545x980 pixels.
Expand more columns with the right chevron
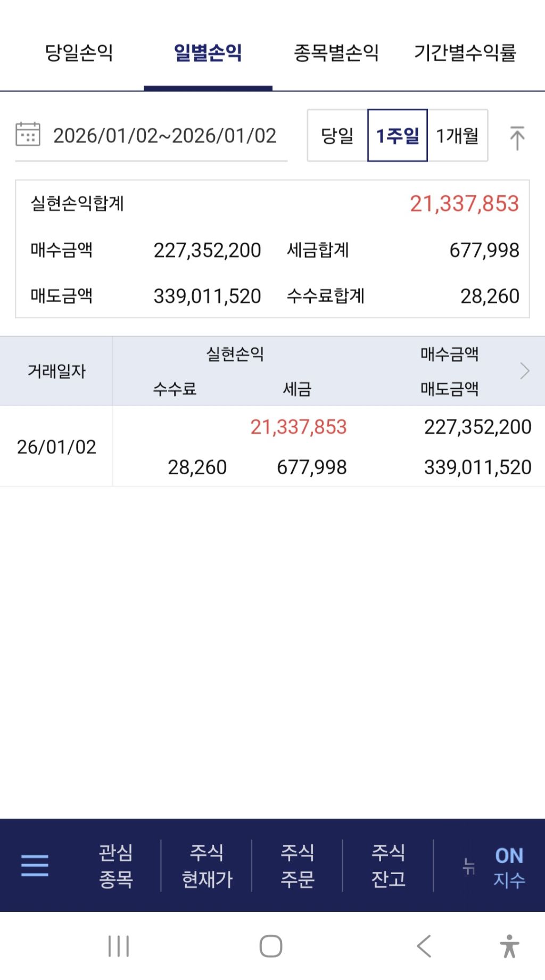(x=525, y=371)
